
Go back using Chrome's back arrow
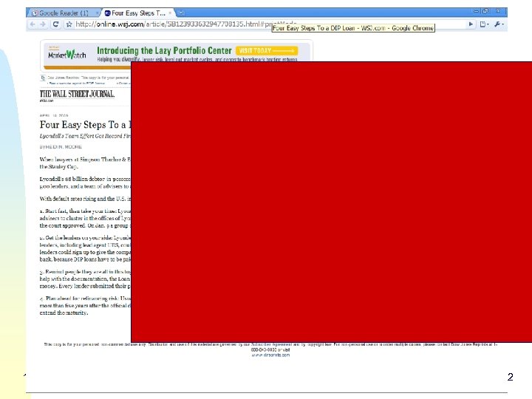33,24
